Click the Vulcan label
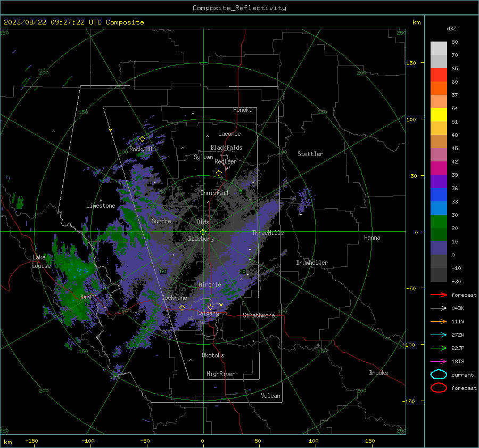479x448 pixels. (x=270, y=396)
